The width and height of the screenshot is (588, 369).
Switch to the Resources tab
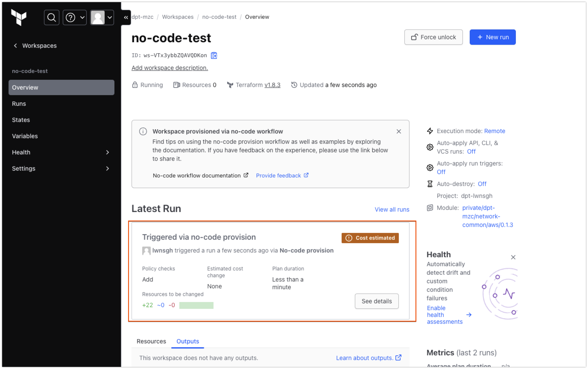(151, 341)
